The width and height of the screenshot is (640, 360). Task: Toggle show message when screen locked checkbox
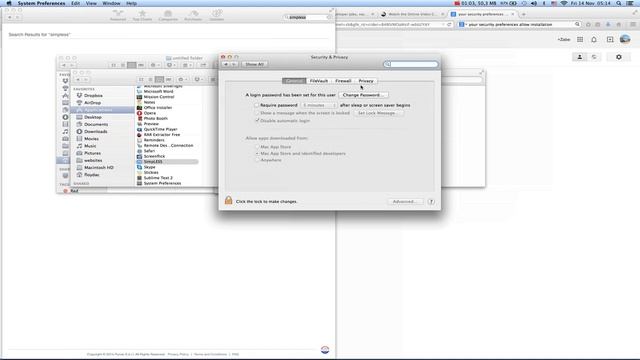257,113
